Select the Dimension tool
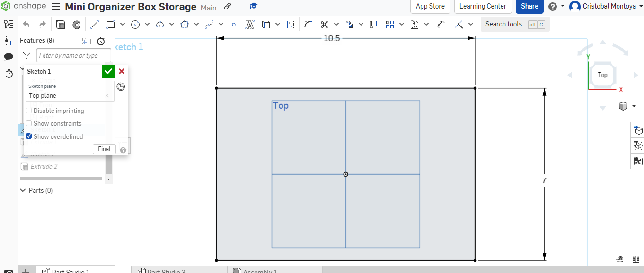The image size is (644, 273). pyautogui.click(x=441, y=25)
